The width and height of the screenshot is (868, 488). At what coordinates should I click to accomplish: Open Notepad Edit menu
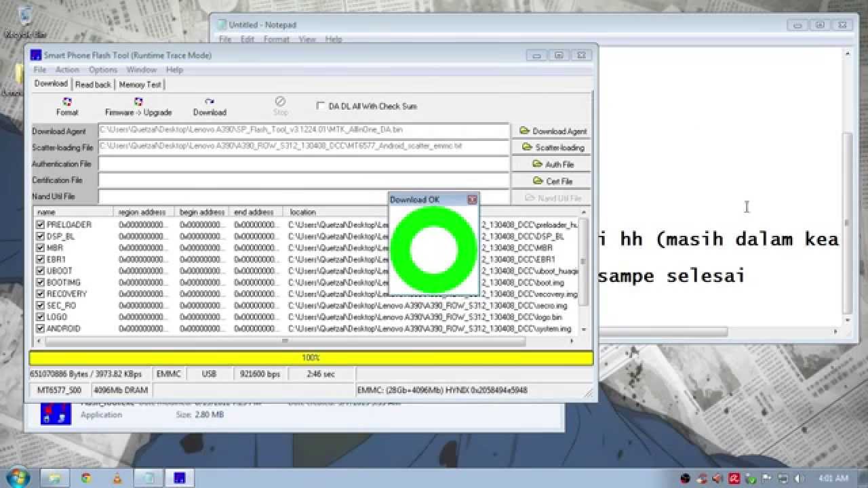(x=248, y=39)
